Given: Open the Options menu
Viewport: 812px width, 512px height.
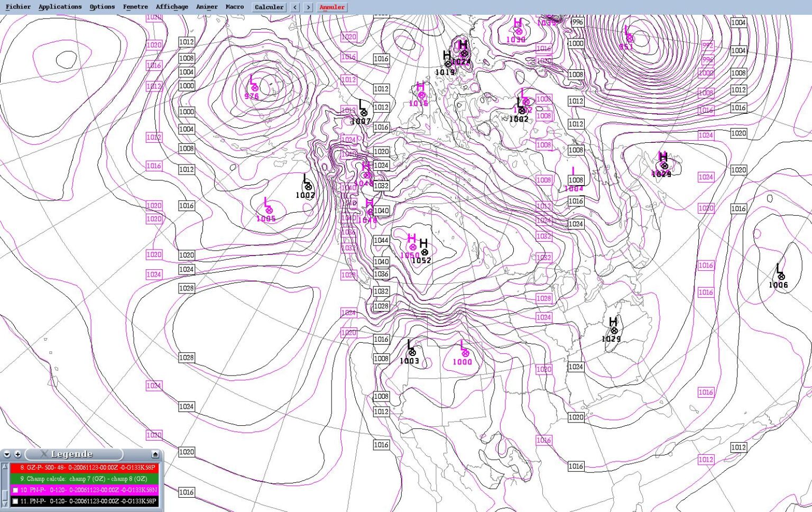Looking at the screenshot, I should click(102, 7).
